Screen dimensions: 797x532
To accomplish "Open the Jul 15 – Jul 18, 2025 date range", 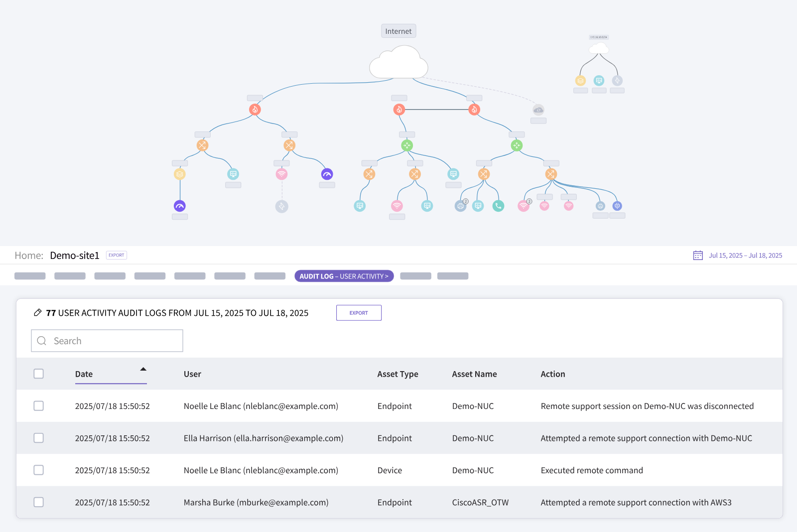I will click(745, 256).
